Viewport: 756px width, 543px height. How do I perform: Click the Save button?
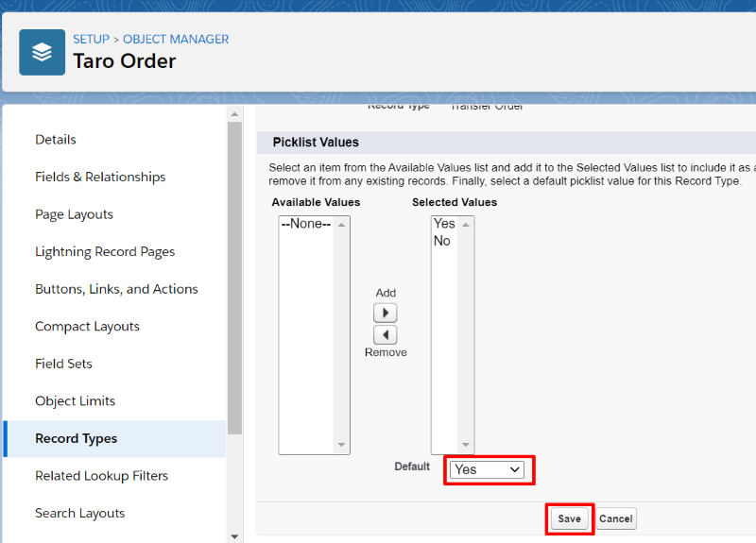tap(570, 518)
